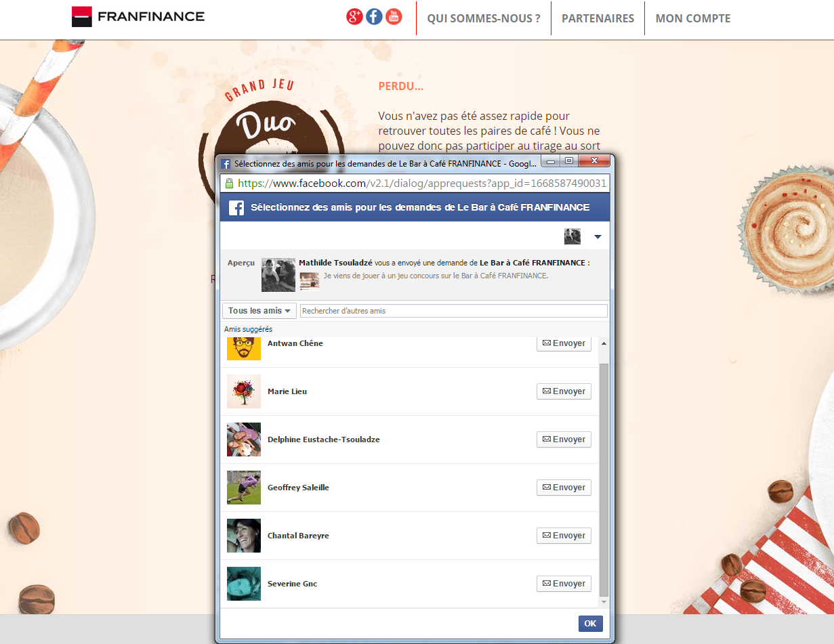
Task: Click the Aperçu label
Action: (x=241, y=263)
